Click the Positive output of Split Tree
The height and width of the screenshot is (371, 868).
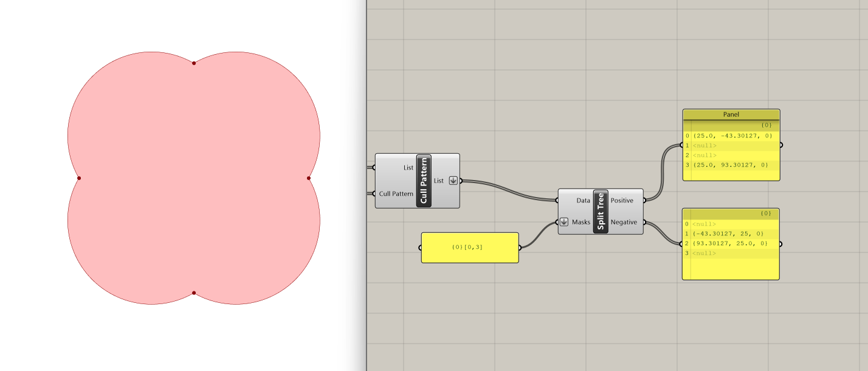pos(622,200)
